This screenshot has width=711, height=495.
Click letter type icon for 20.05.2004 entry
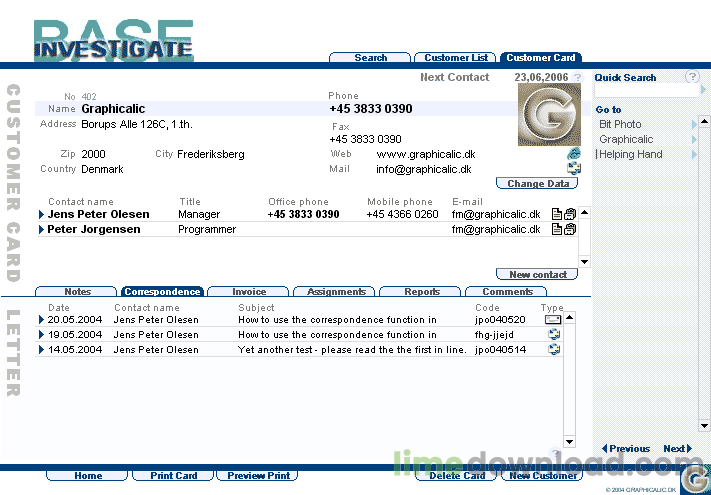pos(553,320)
